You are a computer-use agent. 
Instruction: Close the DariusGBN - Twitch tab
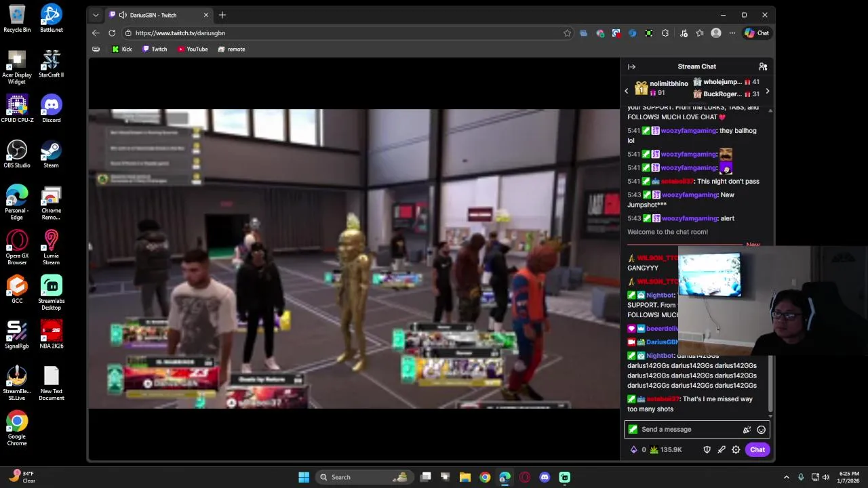click(x=206, y=15)
